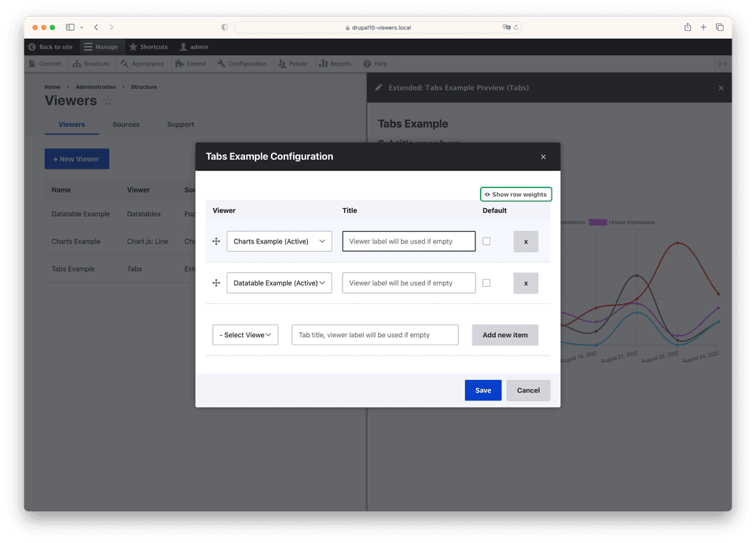Go forward with the browser forward arrow
The width and height of the screenshot is (756, 543).
[x=111, y=27]
